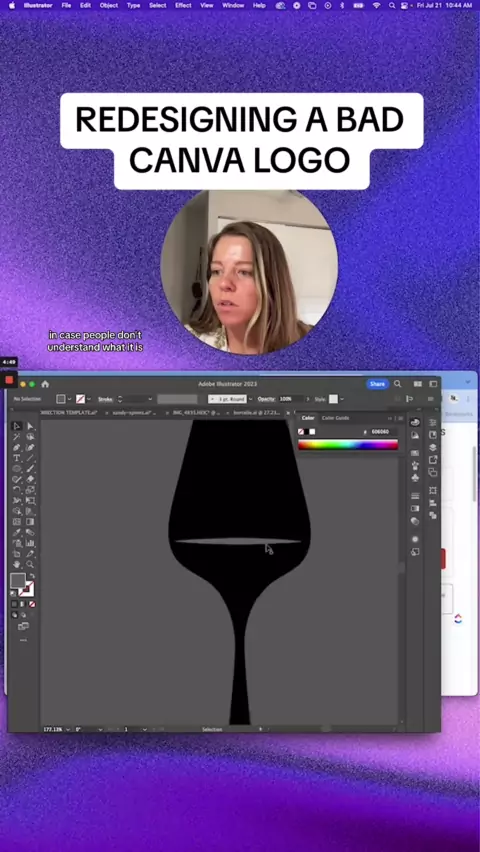Select the Hand tool
The height and width of the screenshot is (852, 480).
17,564
